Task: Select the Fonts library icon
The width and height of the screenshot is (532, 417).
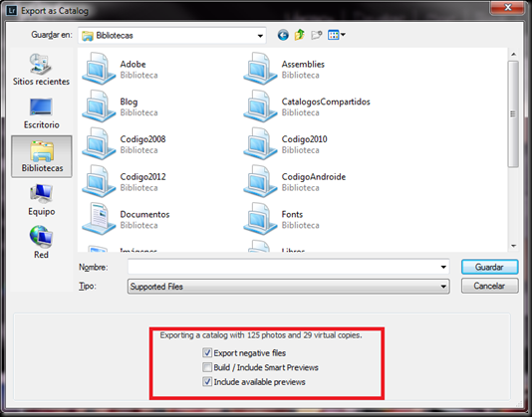Action: [x=260, y=219]
